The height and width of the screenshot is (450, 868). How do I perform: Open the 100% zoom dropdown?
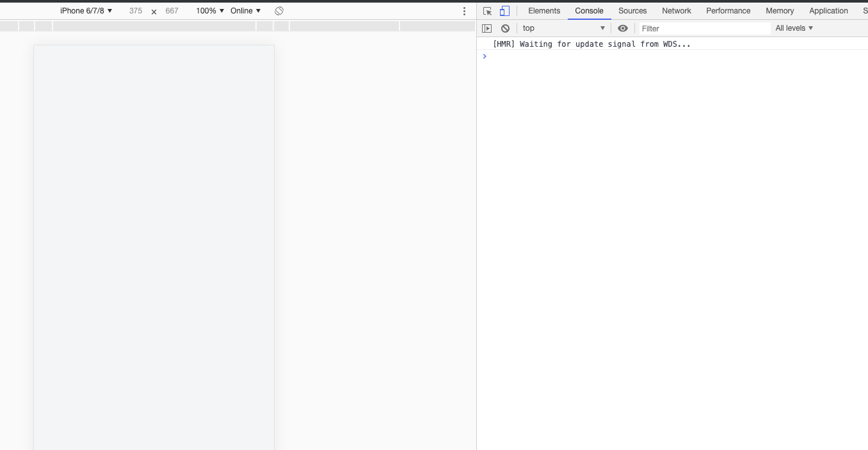click(x=210, y=11)
